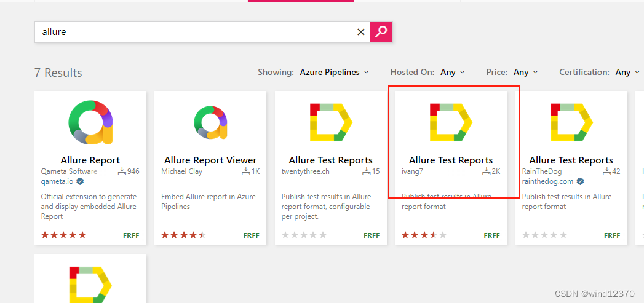Click the star rating on Allure Report Viewer
This screenshot has height=303, width=644.
pos(183,235)
